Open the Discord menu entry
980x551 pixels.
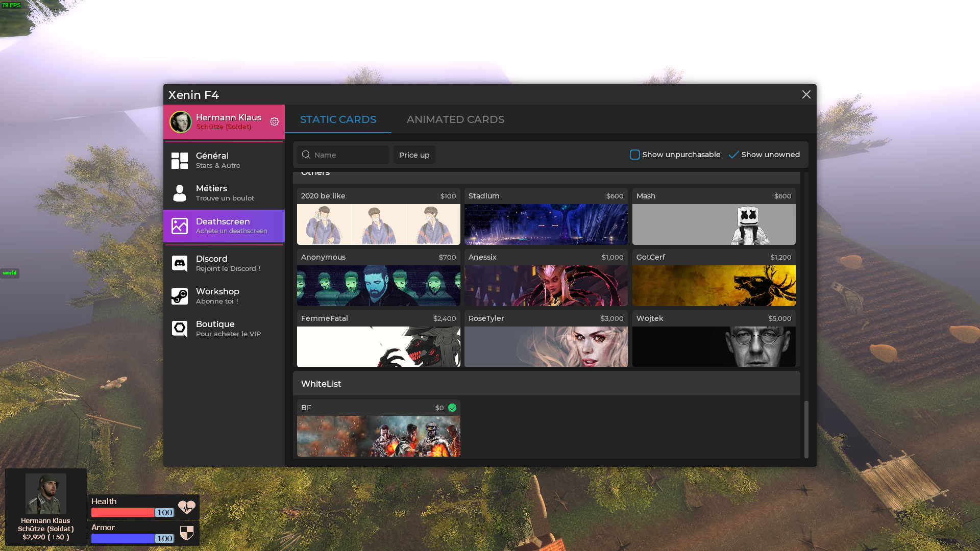pyautogui.click(x=224, y=264)
